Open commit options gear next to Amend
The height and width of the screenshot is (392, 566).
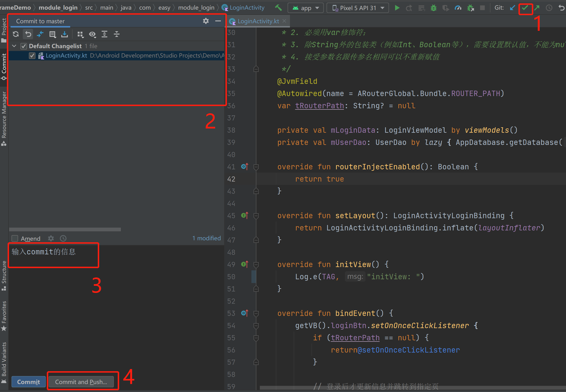51,238
